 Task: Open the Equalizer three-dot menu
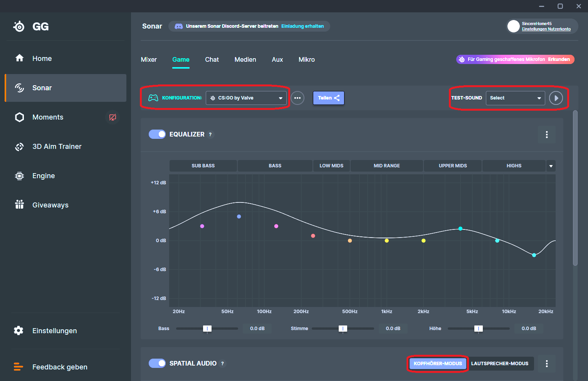pos(547,135)
